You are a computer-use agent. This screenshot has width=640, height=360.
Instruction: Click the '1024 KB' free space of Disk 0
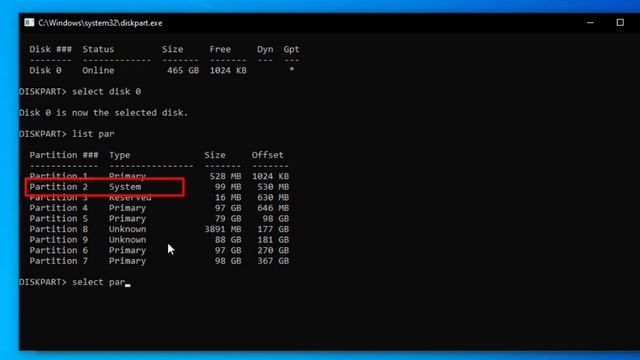pos(228,71)
